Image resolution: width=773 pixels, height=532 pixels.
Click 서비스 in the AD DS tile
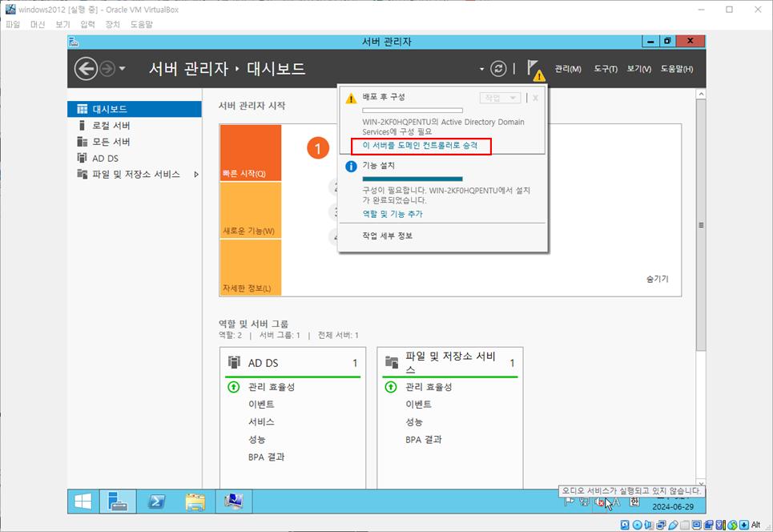click(261, 422)
